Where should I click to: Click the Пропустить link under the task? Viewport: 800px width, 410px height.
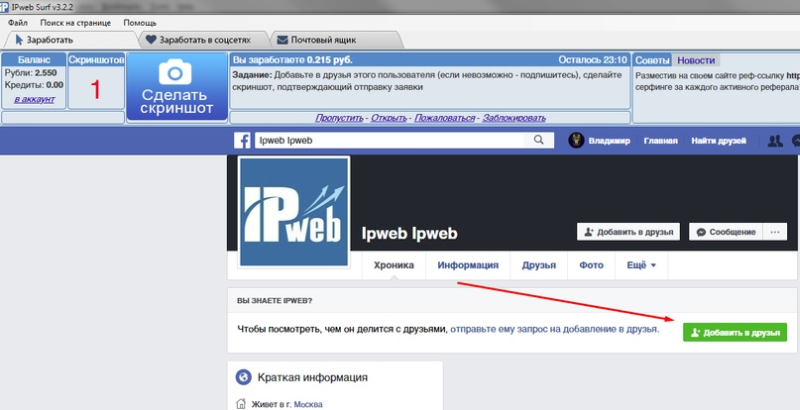click(x=338, y=117)
